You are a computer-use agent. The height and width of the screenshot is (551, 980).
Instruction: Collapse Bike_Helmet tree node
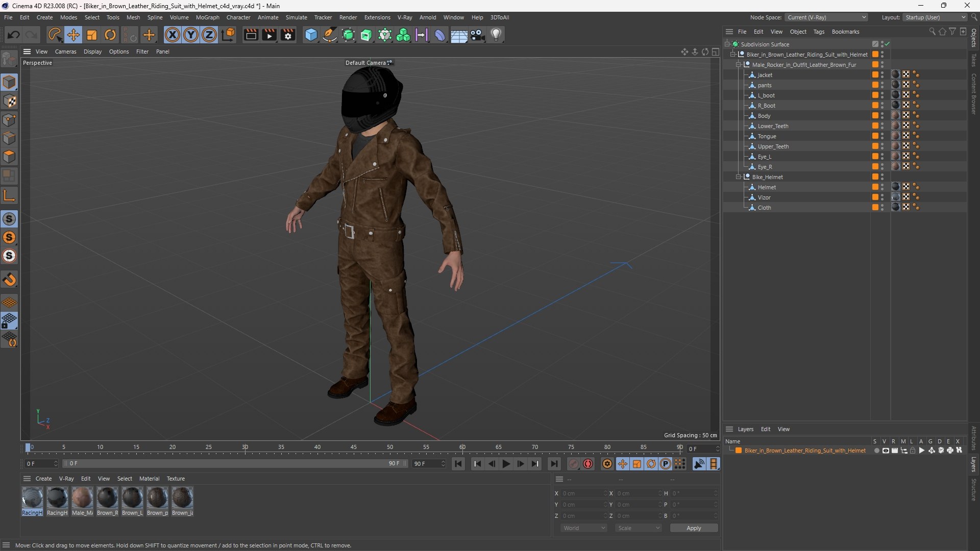point(738,177)
